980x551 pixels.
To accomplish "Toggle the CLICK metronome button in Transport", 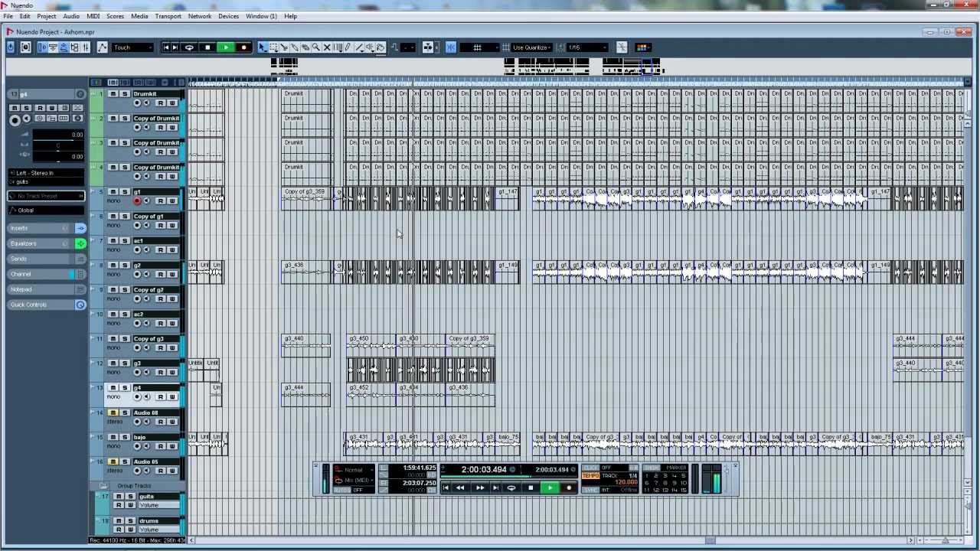I will point(591,468).
